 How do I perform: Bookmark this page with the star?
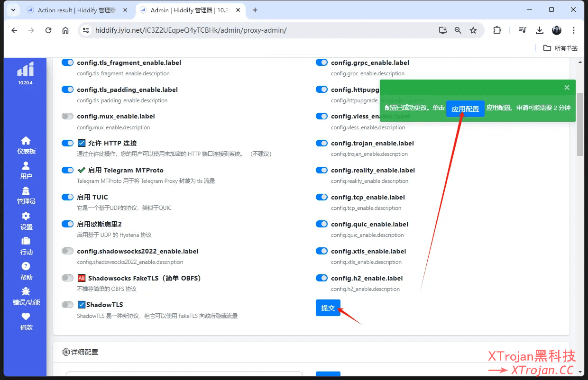[x=473, y=30]
